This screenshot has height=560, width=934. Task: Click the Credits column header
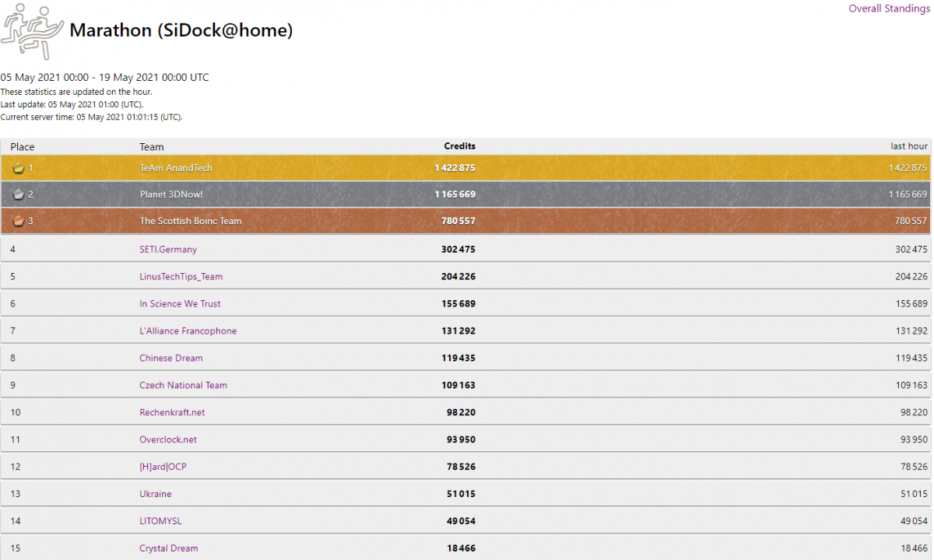(460, 146)
